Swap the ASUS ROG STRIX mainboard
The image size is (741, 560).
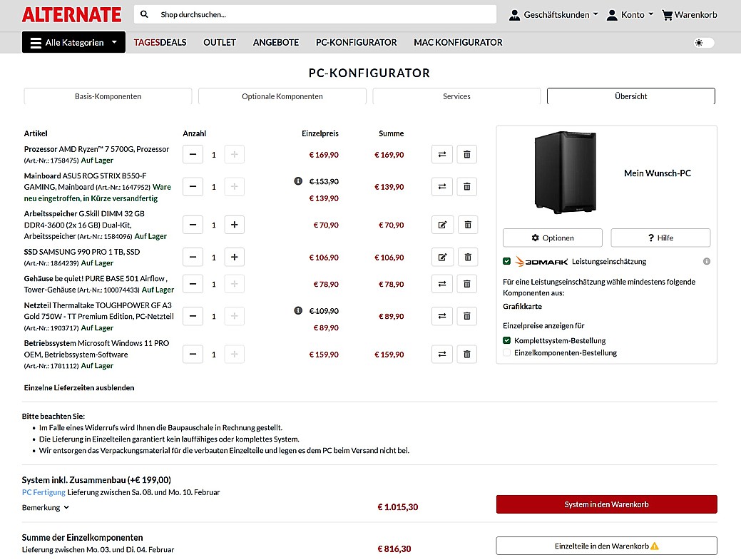(442, 187)
